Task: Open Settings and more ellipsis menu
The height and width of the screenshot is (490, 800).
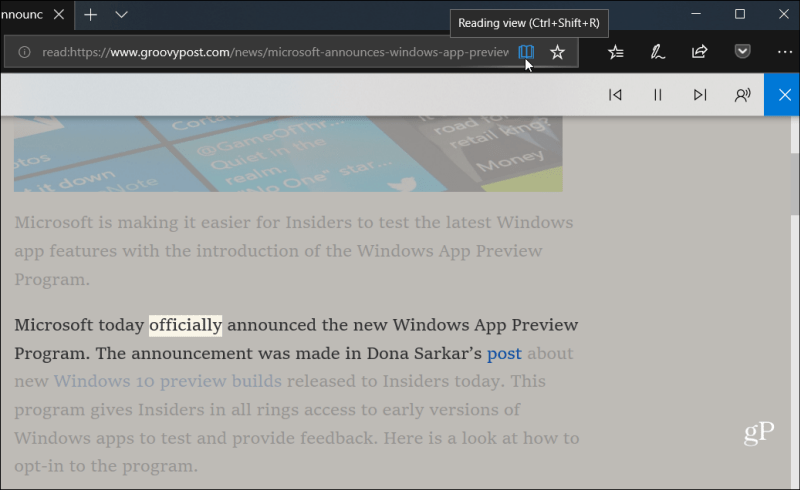Action: click(785, 52)
